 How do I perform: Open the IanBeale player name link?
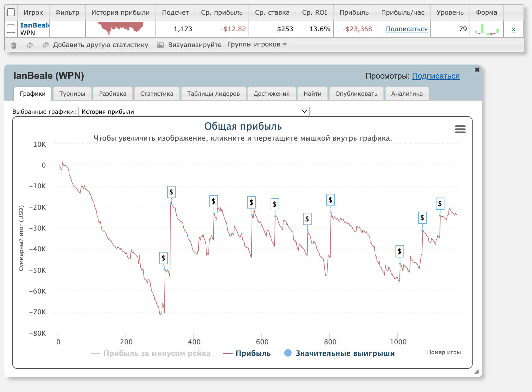click(x=34, y=25)
